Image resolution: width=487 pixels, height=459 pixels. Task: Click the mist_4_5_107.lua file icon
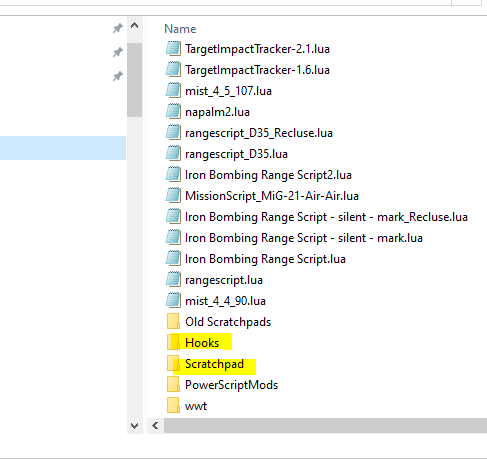173,91
